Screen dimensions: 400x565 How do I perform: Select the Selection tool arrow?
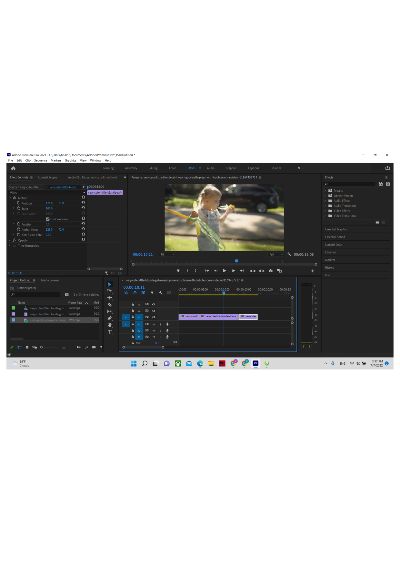(x=110, y=284)
